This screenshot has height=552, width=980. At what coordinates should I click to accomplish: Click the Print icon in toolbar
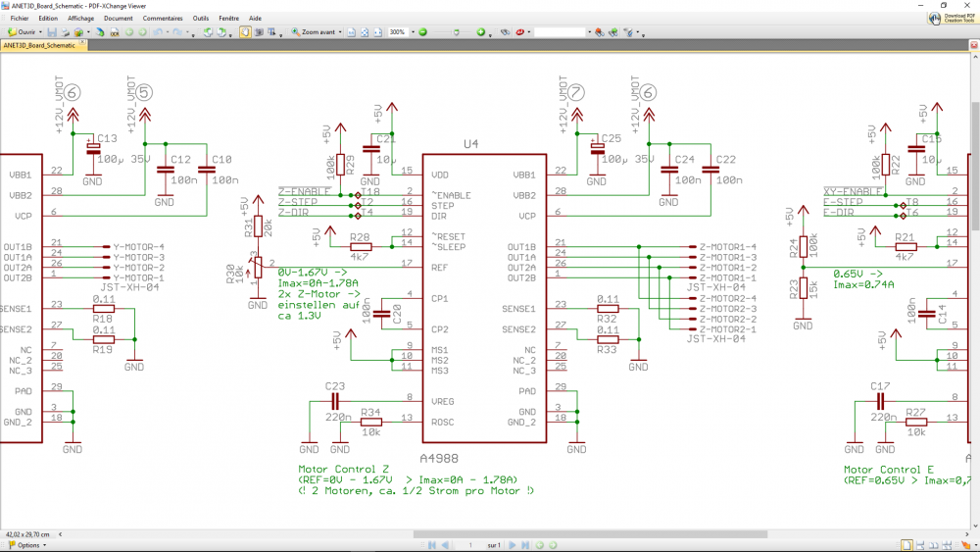66,32
